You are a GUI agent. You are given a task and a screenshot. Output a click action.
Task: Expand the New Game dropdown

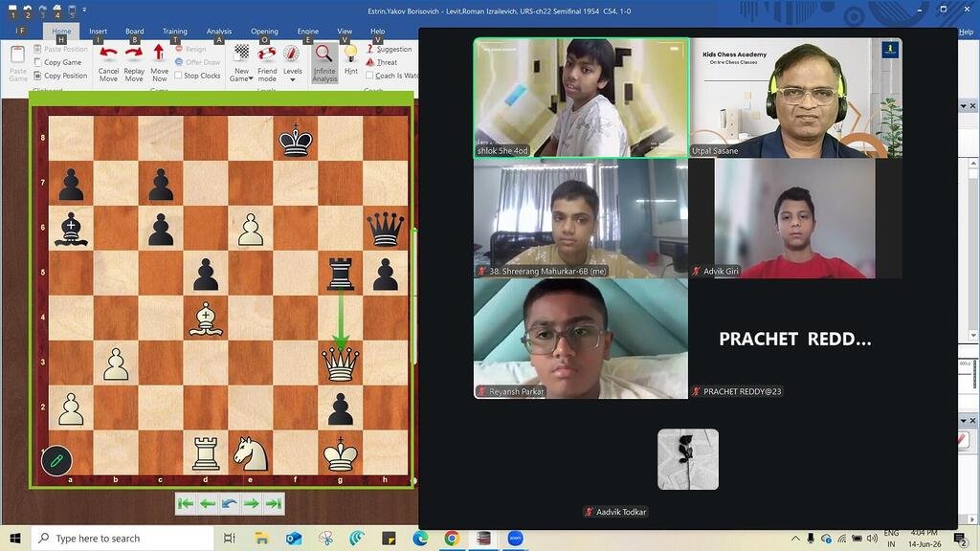[251, 79]
